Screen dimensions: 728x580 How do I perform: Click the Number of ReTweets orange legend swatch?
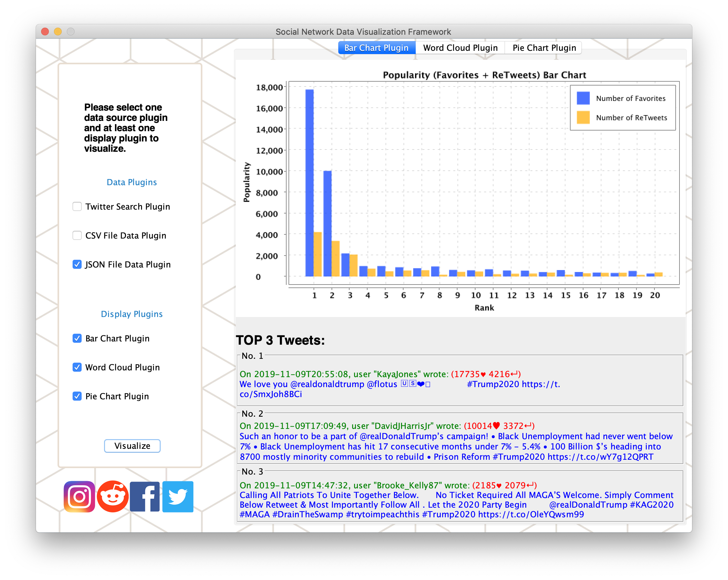tap(583, 117)
